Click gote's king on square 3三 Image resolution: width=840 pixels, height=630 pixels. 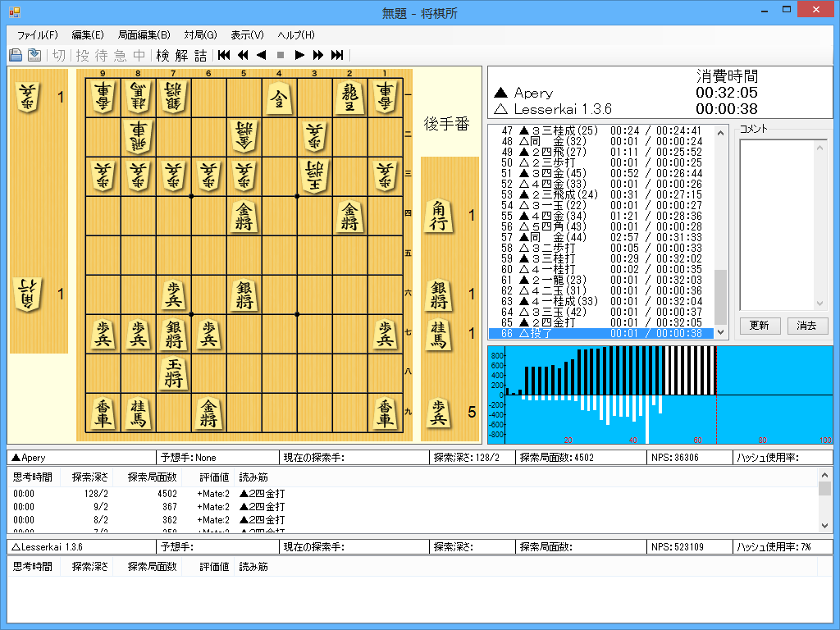click(314, 176)
